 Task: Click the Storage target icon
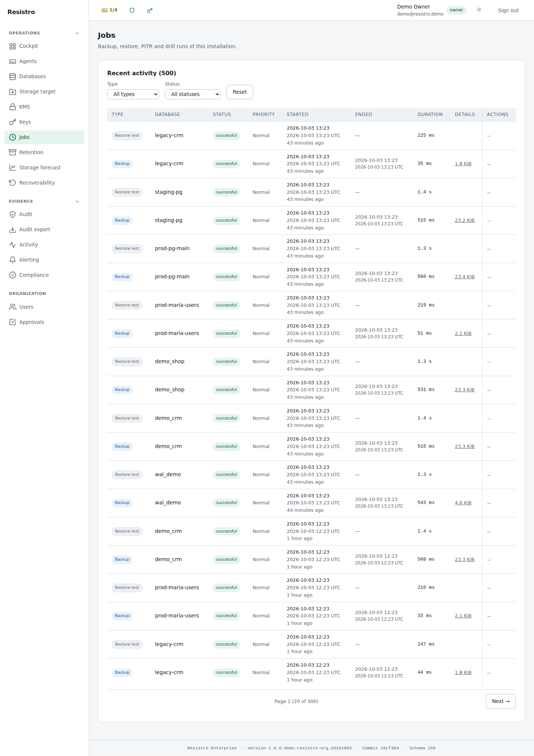(13, 92)
